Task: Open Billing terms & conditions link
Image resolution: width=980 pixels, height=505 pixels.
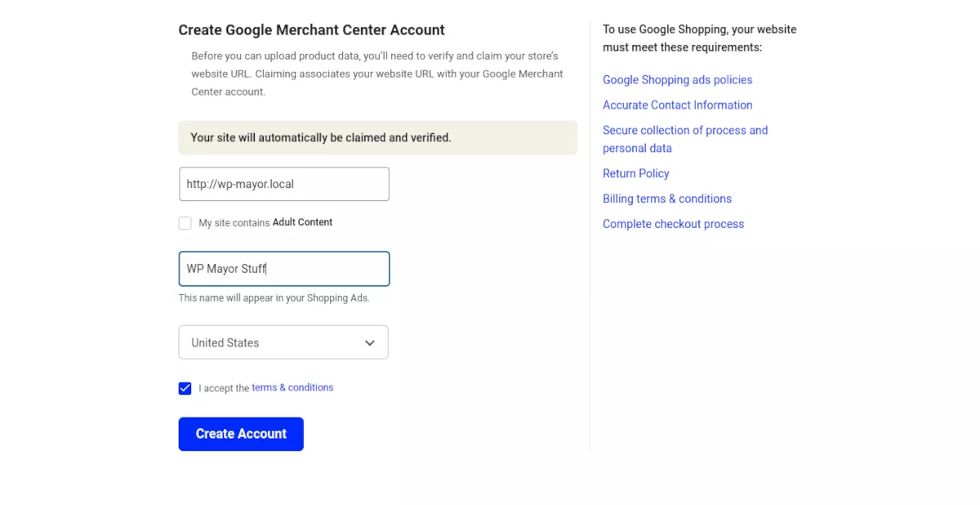Action: click(x=667, y=199)
